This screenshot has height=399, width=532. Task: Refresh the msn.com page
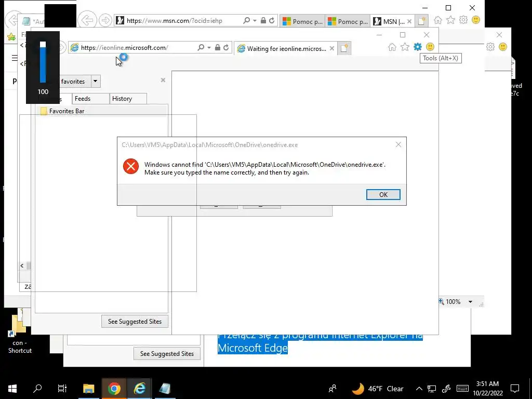[x=272, y=20]
